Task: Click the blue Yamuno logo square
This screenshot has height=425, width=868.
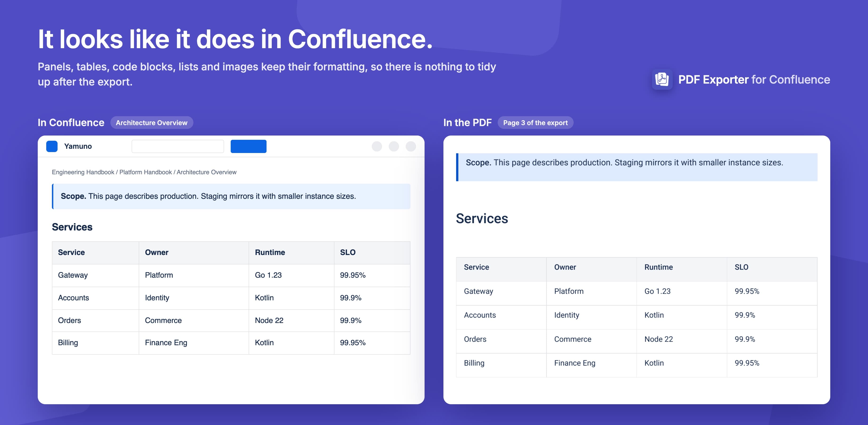Action: [52, 146]
